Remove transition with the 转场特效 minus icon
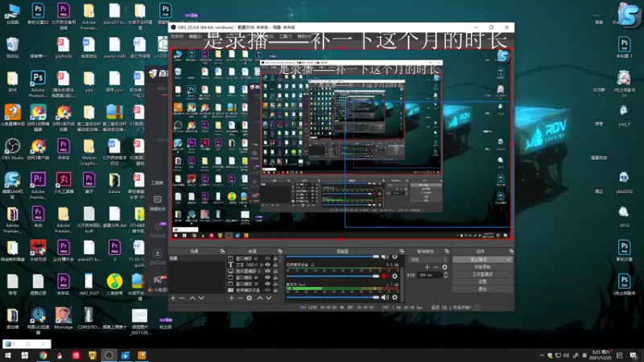This screenshot has width=644, height=362. pyautogui.click(x=436, y=267)
